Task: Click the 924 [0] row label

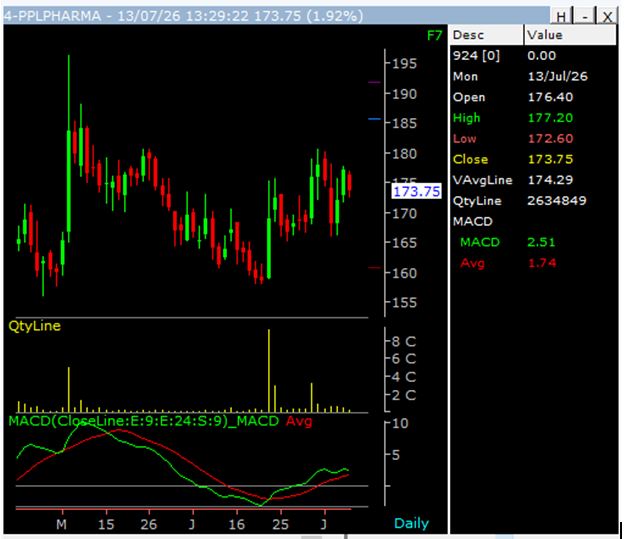Action: click(x=476, y=56)
